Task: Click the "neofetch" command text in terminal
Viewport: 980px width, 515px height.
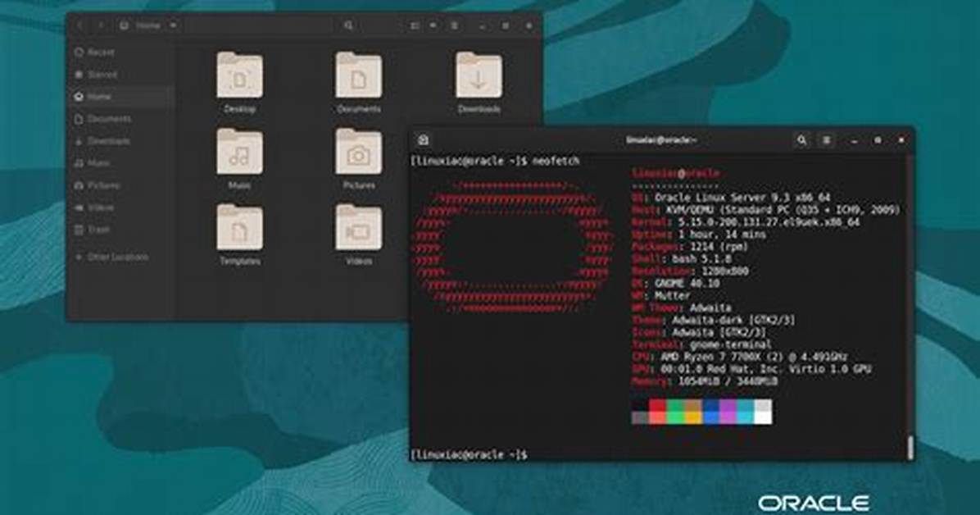Action: coord(556,162)
